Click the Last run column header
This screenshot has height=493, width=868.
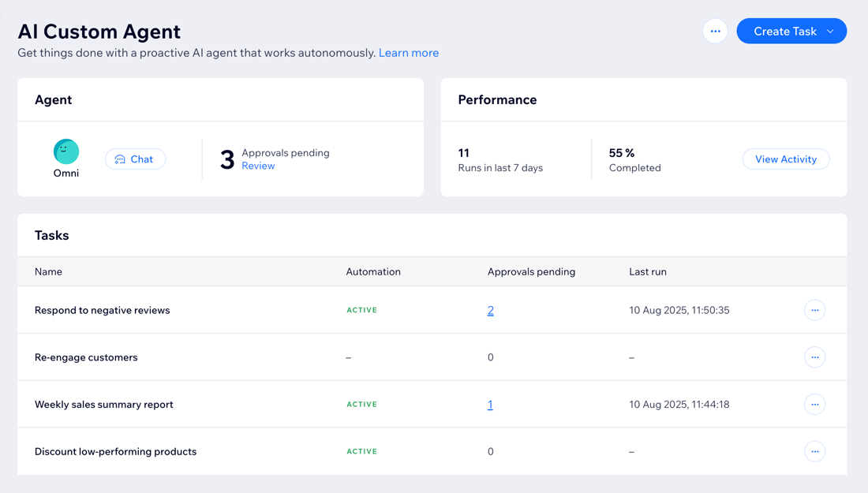pyautogui.click(x=647, y=271)
